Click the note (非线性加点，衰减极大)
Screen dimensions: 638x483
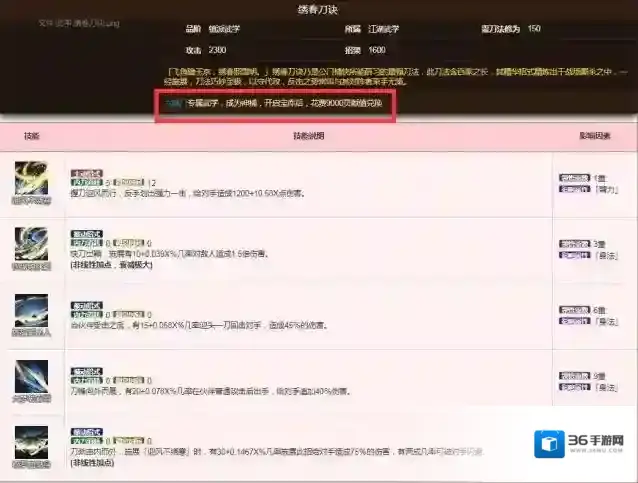click(111, 265)
